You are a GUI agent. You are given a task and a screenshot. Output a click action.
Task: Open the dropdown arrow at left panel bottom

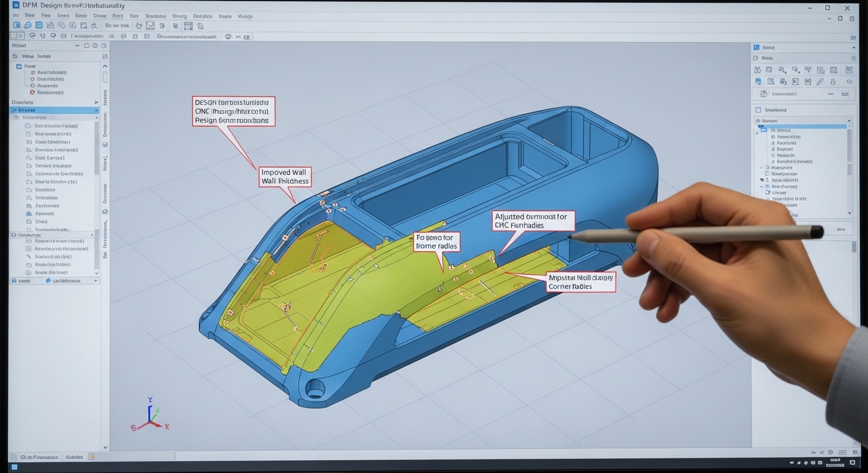point(95,281)
